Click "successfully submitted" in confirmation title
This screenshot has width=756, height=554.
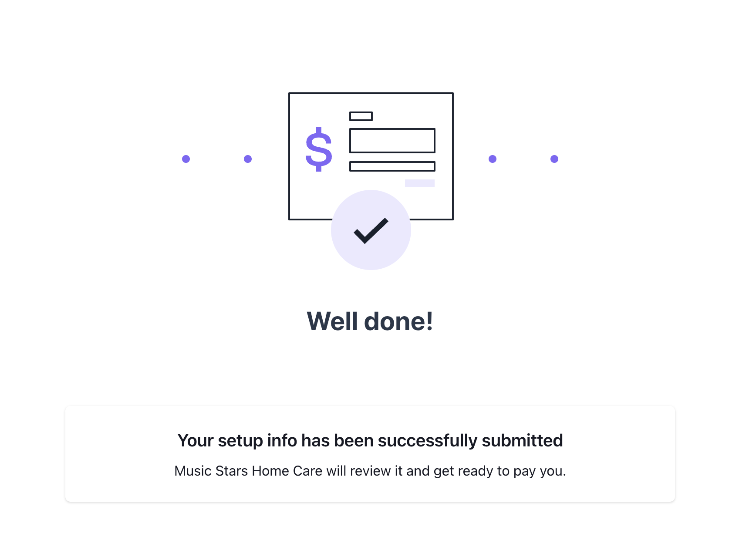470,441
